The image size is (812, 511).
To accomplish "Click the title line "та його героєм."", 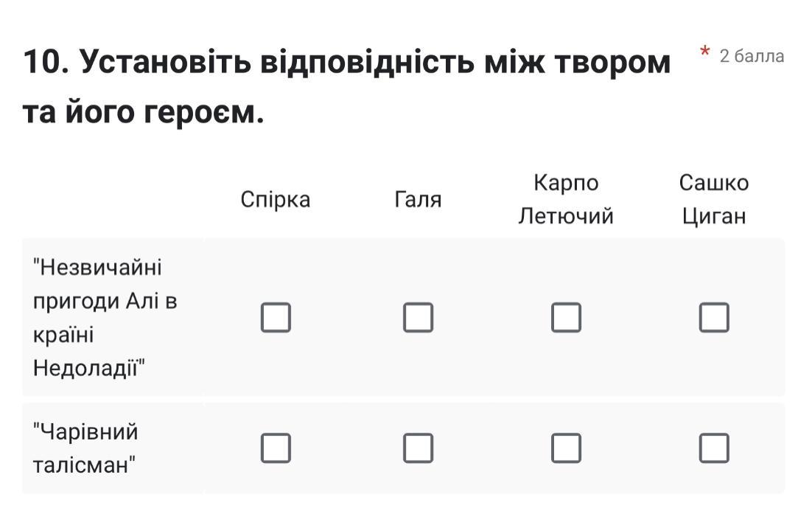I will 143,113.
